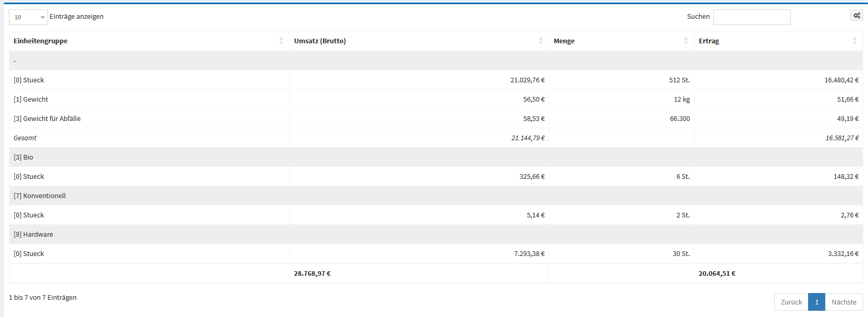The height and width of the screenshot is (317, 868).
Task: Go to next page with Nächste
Action: point(844,302)
